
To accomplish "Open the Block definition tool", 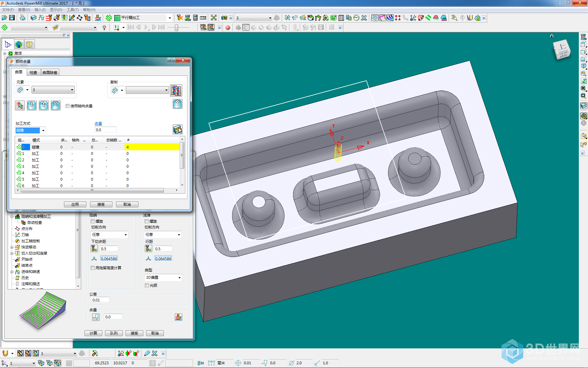I will pyautogui.click(x=34, y=18).
